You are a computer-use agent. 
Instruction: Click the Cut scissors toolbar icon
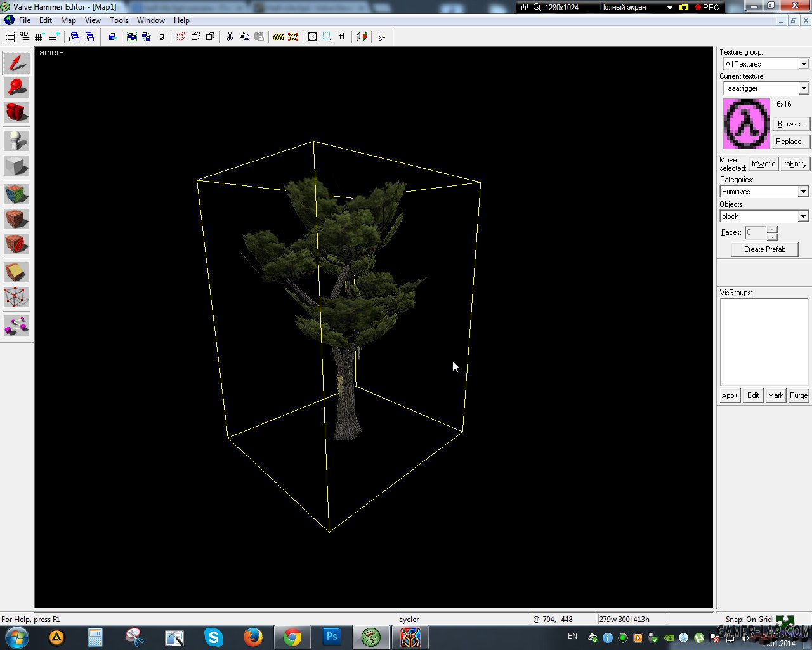pos(230,37)
